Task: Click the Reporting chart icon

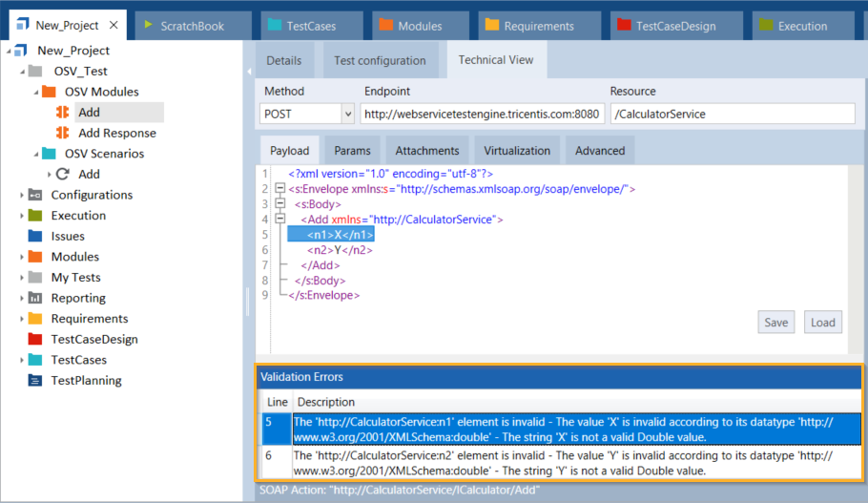Action: tap(35, 298)
